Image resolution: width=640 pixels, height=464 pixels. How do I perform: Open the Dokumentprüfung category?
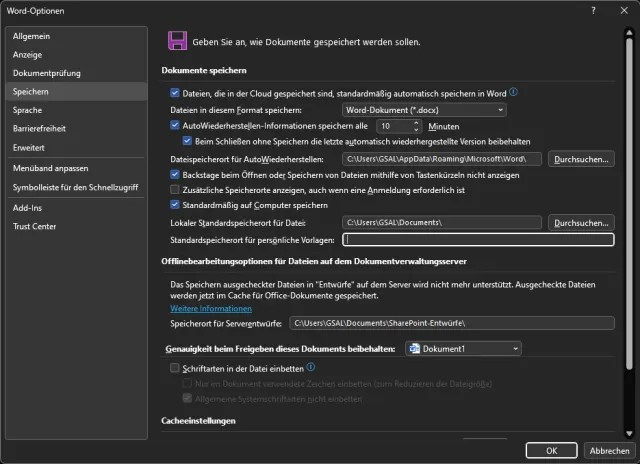click(x=47, y=73)
